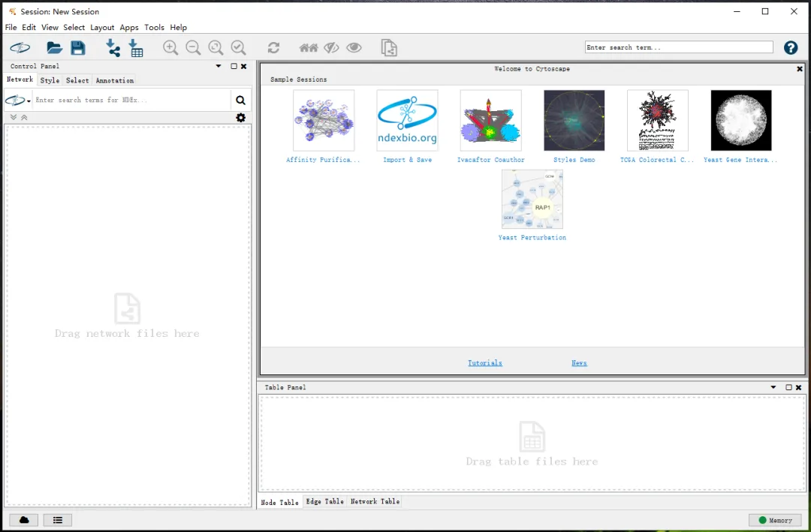Click the NDEx logo toolbar icon
This screenshot has height=532, width=811.
point(20,47)
